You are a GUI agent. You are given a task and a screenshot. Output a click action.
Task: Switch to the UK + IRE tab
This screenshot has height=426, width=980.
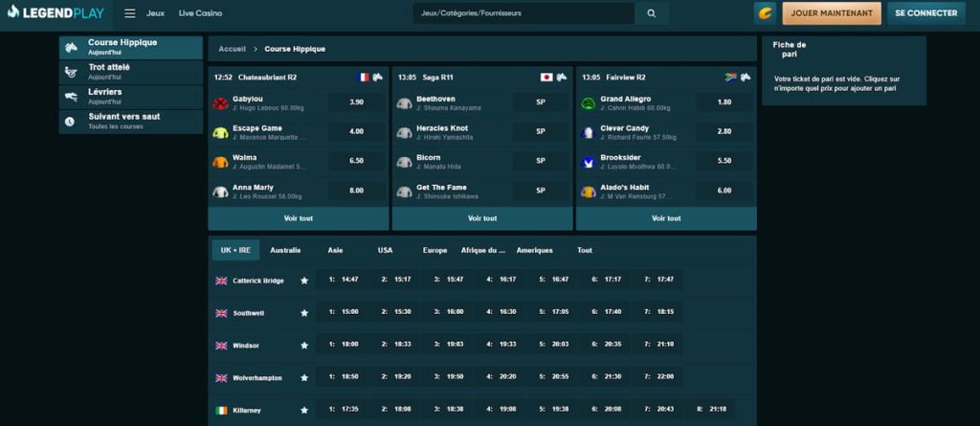pyautogui.click(x=235, y=250)
